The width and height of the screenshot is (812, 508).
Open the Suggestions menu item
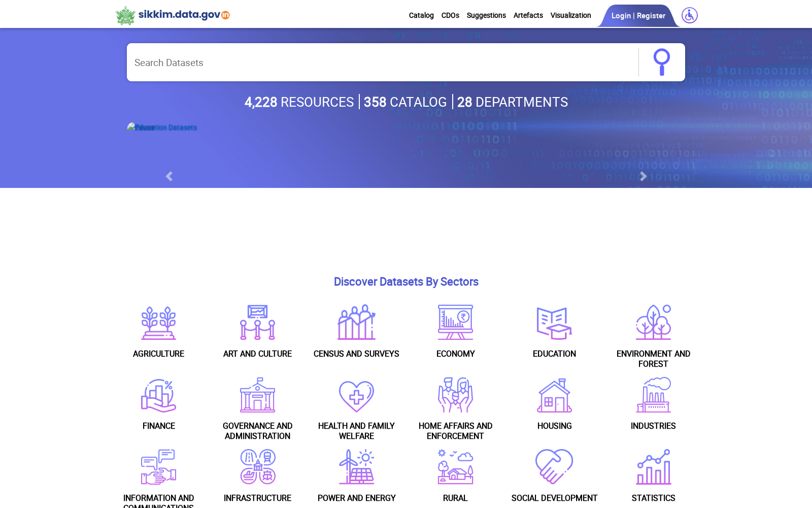point(486,15)
